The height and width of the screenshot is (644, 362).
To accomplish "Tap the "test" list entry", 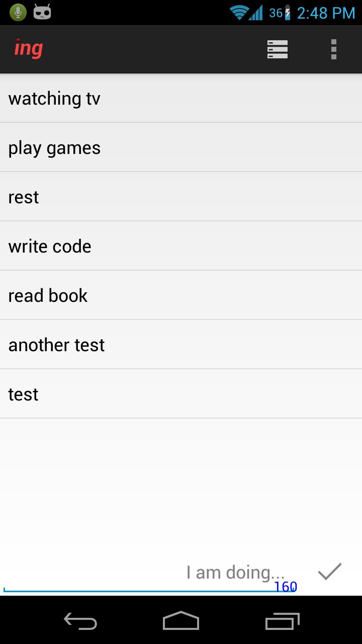I will click(x=181, y=394).
